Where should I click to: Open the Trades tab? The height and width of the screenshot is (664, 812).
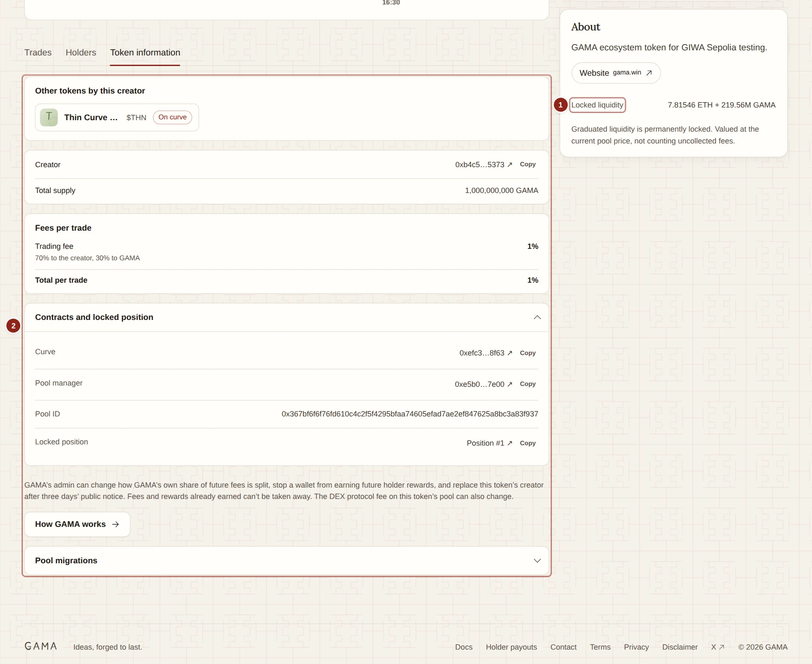(x=38, y=52)
